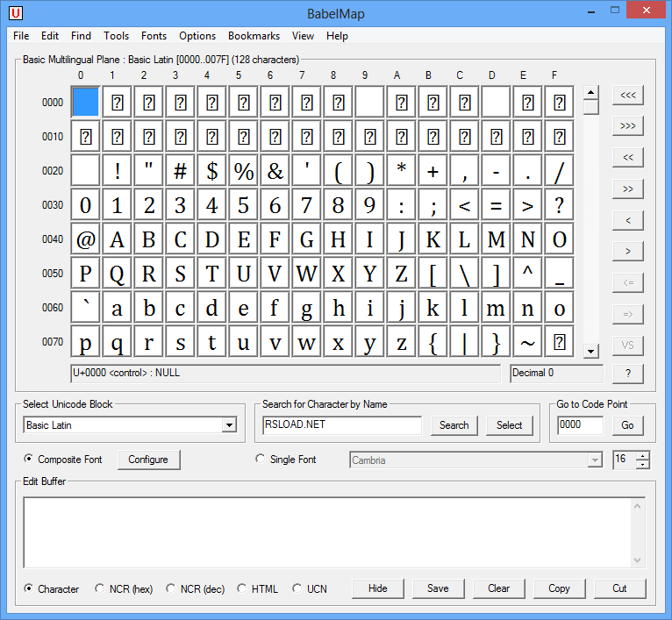672x620 pixels.
Task: Click the Go to Code Point field
Action: pos(581,425)
